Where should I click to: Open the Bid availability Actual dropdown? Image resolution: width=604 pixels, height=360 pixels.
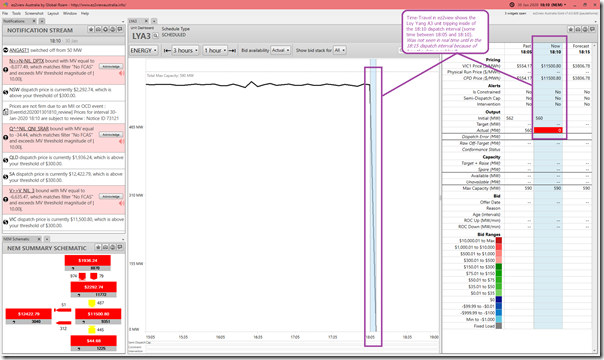(x=280, y=50)
